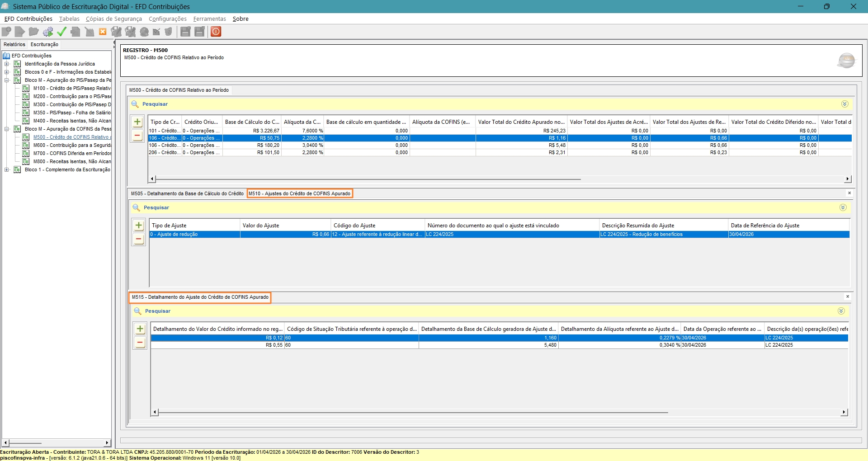The width and height of the screenshot is (868, 461).
Task: Open the Configurações menu
Action: pyautogui.click(x=168, y=19)
